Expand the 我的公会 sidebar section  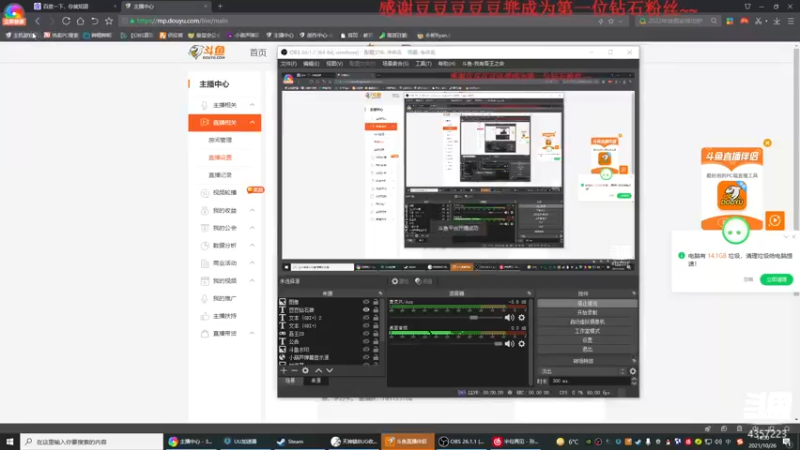[252, 228]
